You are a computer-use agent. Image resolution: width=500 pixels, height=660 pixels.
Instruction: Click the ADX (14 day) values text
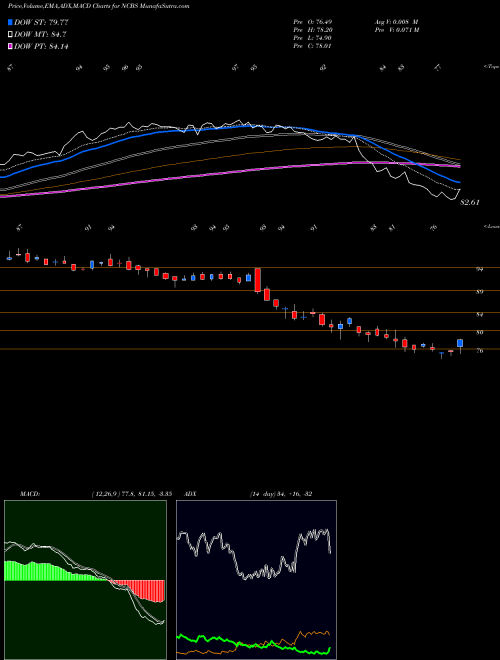(x=281, y=494)
